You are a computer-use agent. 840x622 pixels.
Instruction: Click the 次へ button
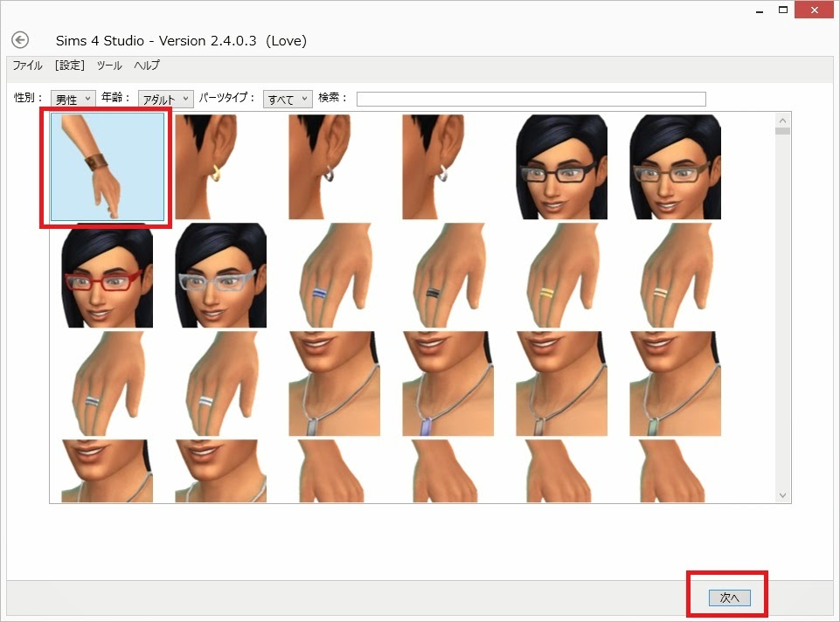click(x=729, y=598)
